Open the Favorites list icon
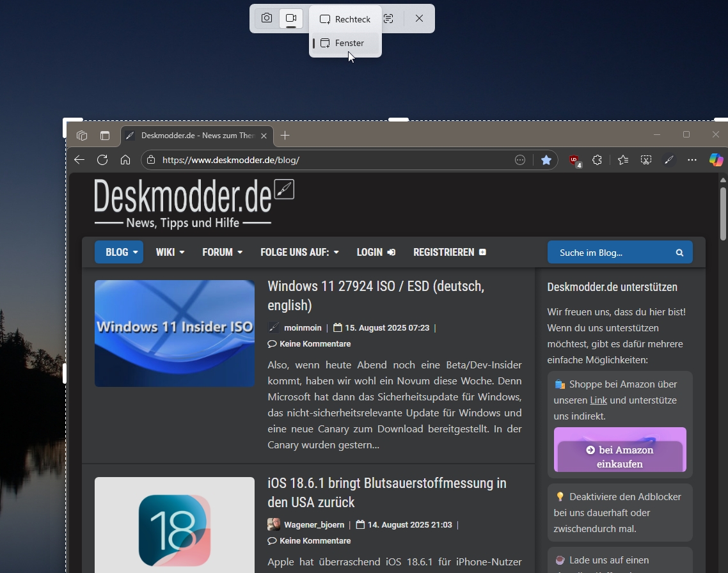Image resolution: width=728 pixels, height=573 pixels. pyautogui.click(x=623, y=160)
